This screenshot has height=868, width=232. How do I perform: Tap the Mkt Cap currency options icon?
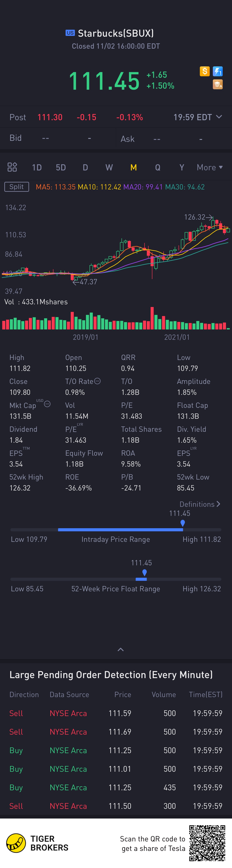coord(47,404)
